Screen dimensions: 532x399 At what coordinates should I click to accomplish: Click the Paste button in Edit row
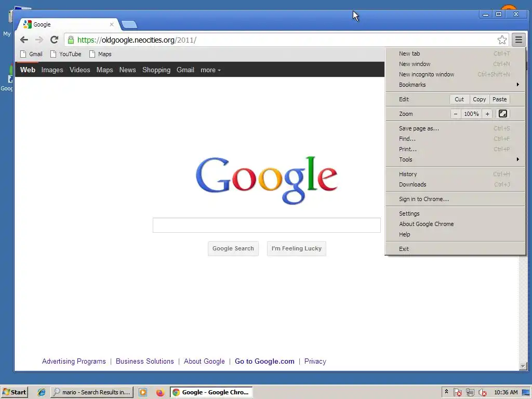pos(499,99)
